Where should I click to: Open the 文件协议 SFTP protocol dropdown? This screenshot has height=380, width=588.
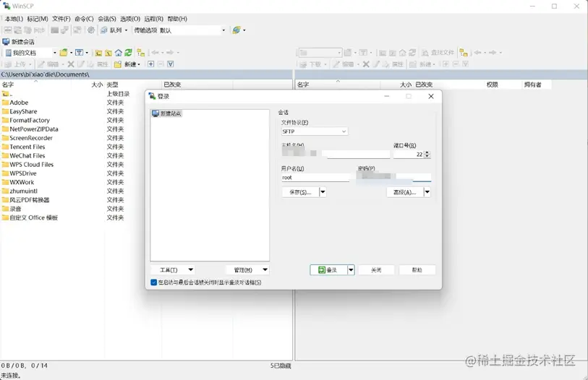[x=314, y=131]
